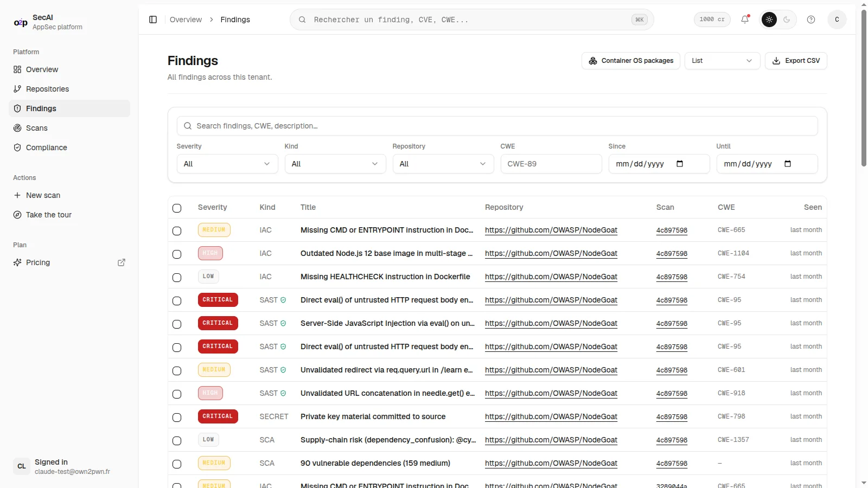
Task: Open Private key material committed to source finding
Action: (373, 416)
